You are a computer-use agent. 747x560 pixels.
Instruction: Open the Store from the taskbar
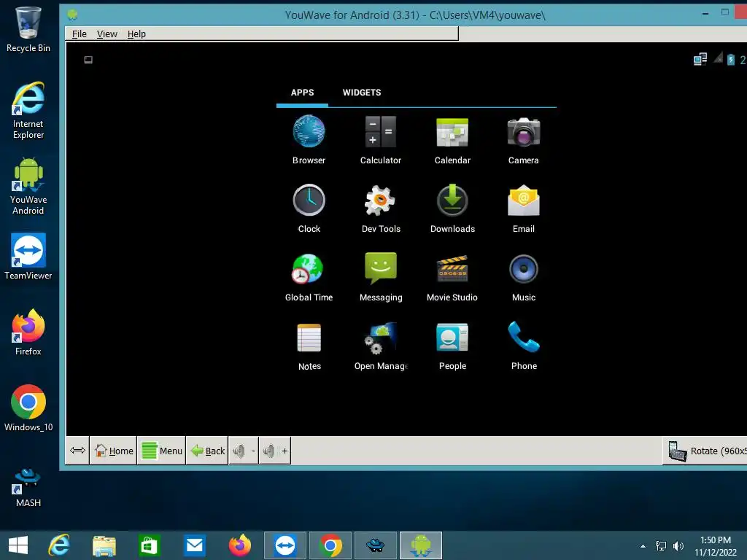coord(149,545)
